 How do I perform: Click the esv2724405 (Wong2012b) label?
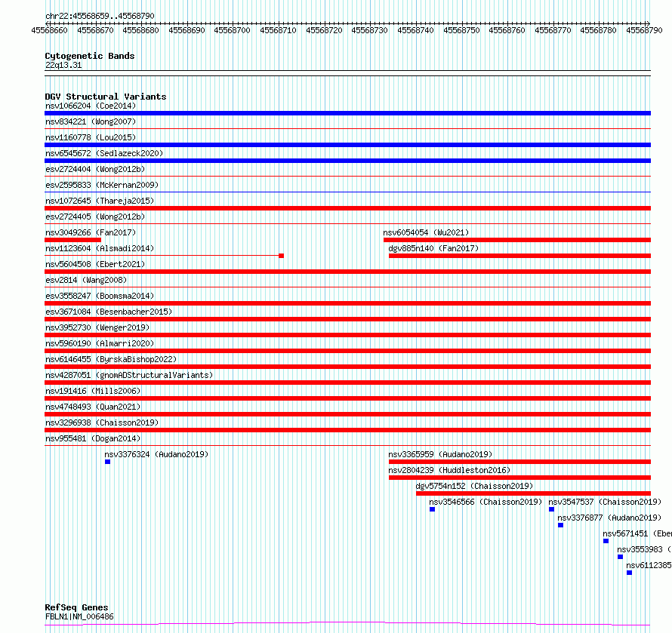pos(95,217)
